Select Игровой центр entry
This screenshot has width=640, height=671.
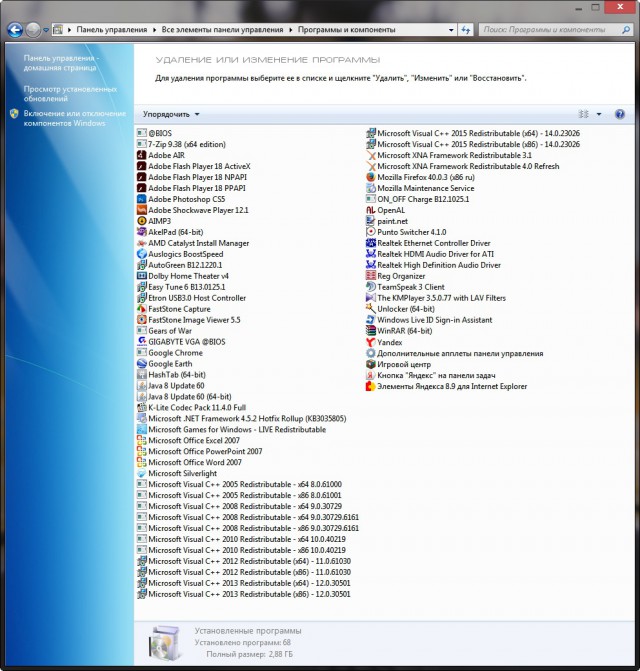[398, 364]
